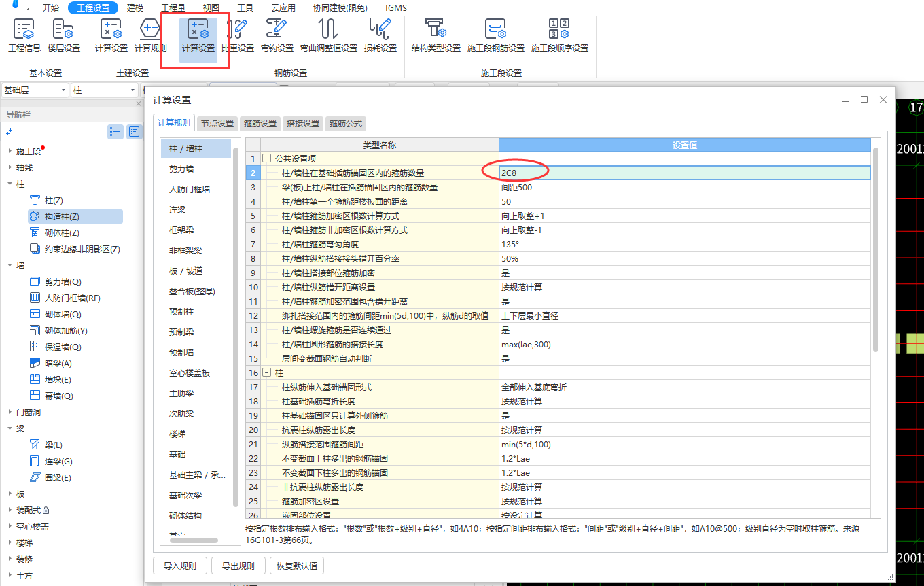The image size is (924, 586).
Task: Open 工程信息 in the ribbon
Action: [x=24, y=36]
